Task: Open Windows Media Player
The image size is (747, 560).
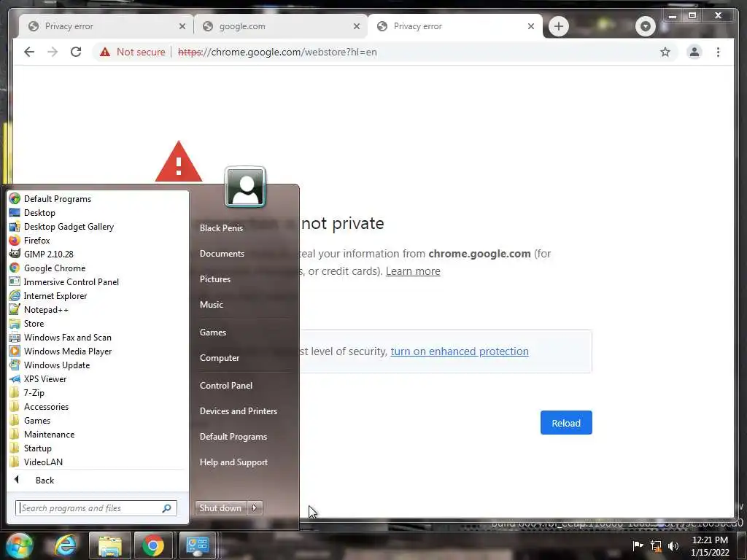Action: point(68,351)
